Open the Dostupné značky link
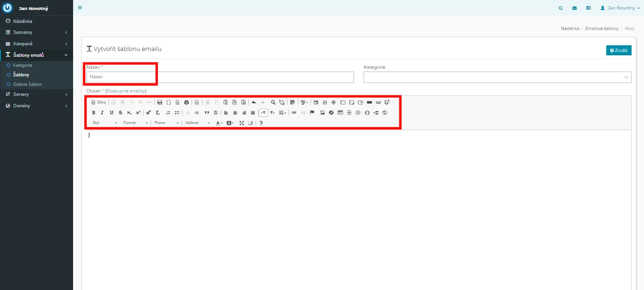The height and width of the screenshot is (290, 644). pyautogui.click(x=126, y=91)
